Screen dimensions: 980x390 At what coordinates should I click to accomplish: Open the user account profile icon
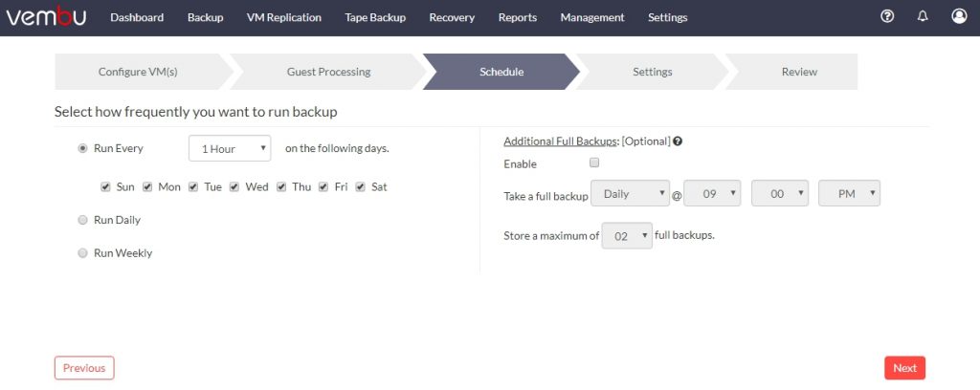click(x=959, y=16)
